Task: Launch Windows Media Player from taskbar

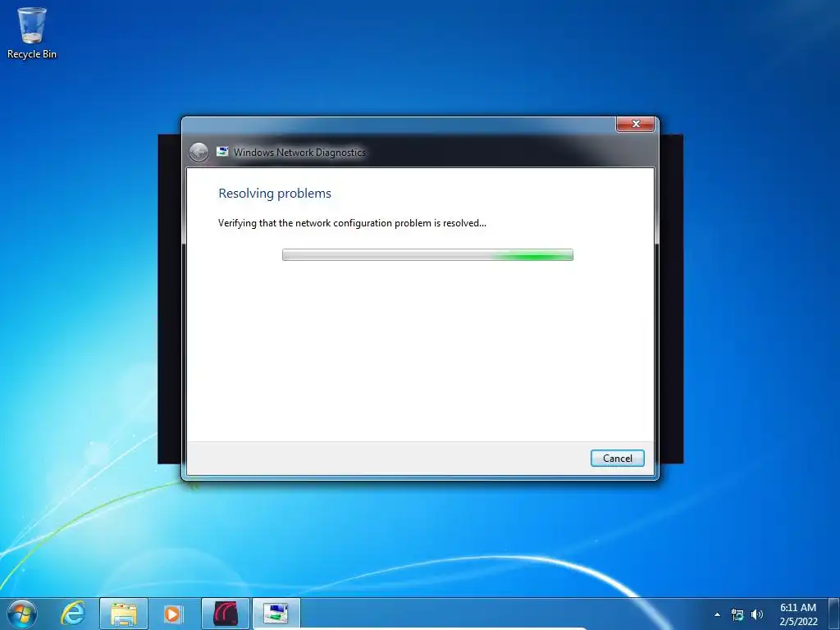Action: (172, 614)
